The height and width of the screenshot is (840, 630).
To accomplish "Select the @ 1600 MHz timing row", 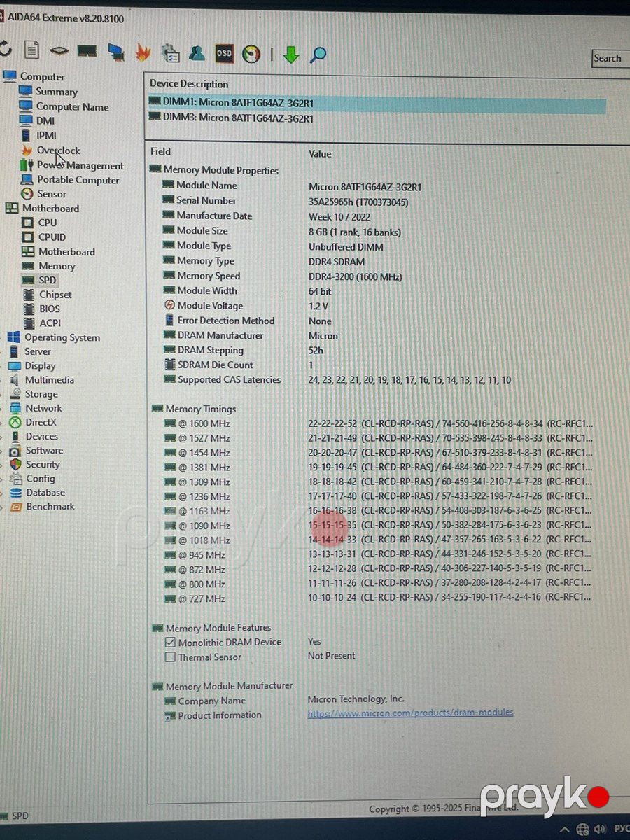I will click(x=379, y=423).
